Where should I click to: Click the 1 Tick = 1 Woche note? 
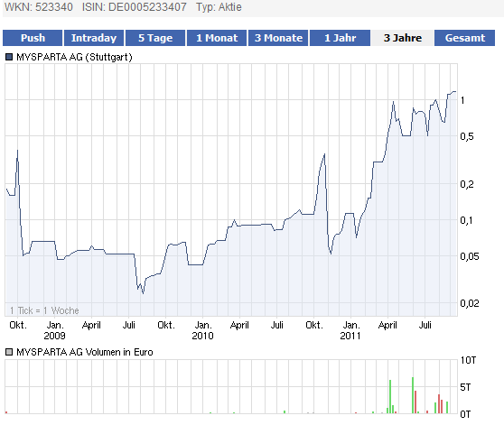[x=44, y=310]
